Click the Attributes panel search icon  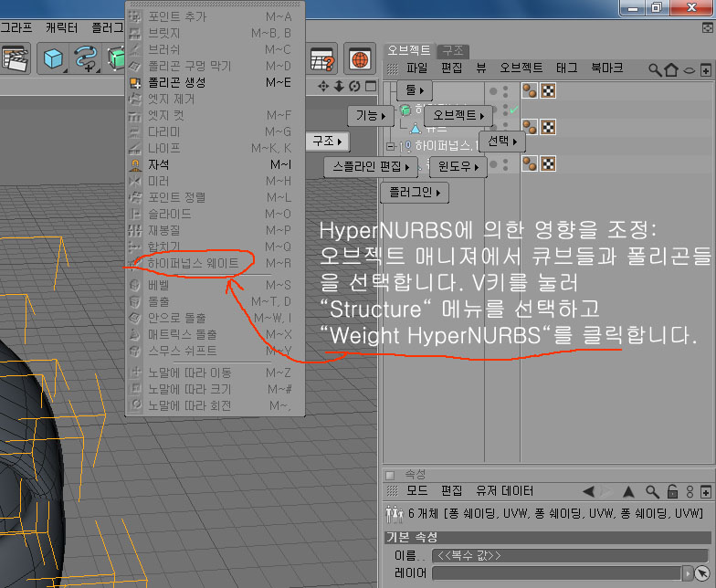(x=652, y=491)
